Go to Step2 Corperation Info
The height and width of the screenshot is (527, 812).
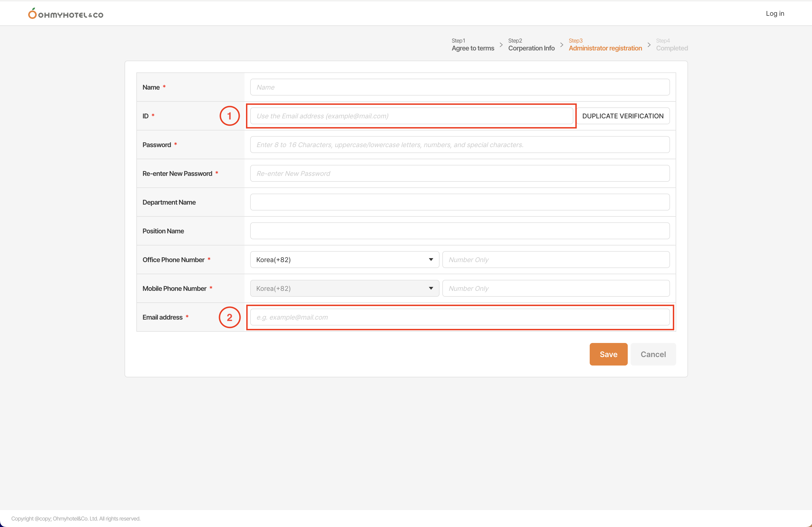[x=531, y=45]
